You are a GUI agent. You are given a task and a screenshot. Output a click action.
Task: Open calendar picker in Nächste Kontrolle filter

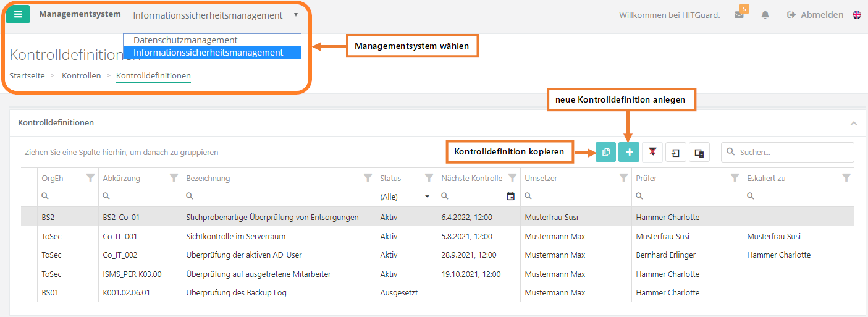(510, 197)
